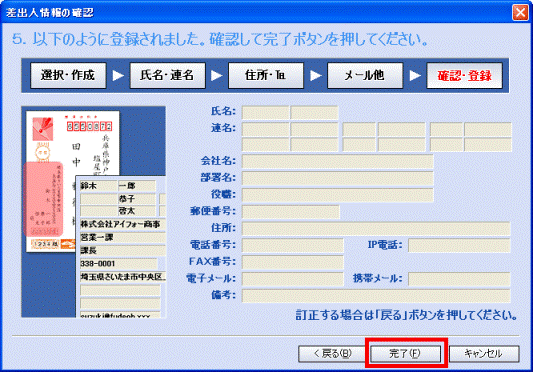
Task: Click the 役職 input field
Action: point(338,195)
